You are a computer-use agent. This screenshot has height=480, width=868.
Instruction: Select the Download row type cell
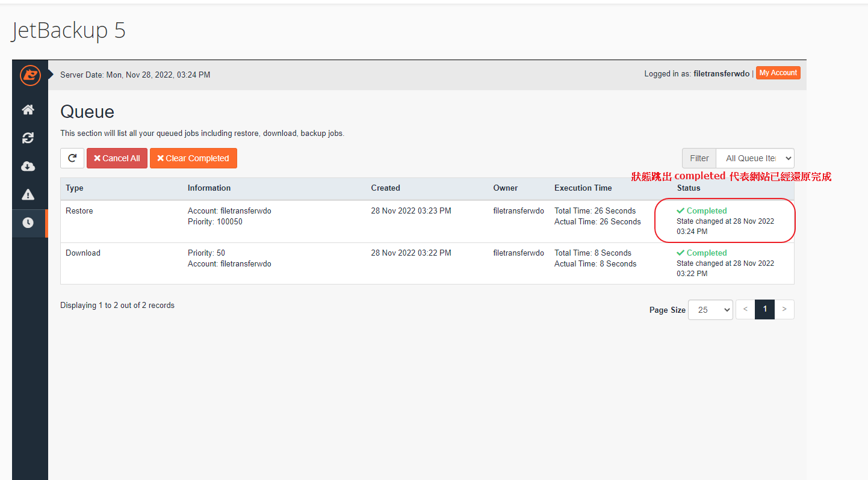point(83,253)
